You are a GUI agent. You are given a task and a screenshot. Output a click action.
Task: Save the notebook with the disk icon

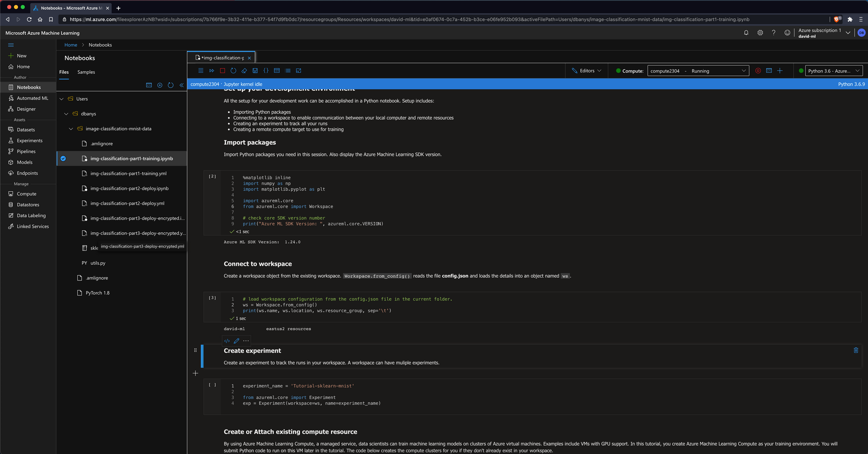click(255, 71)
